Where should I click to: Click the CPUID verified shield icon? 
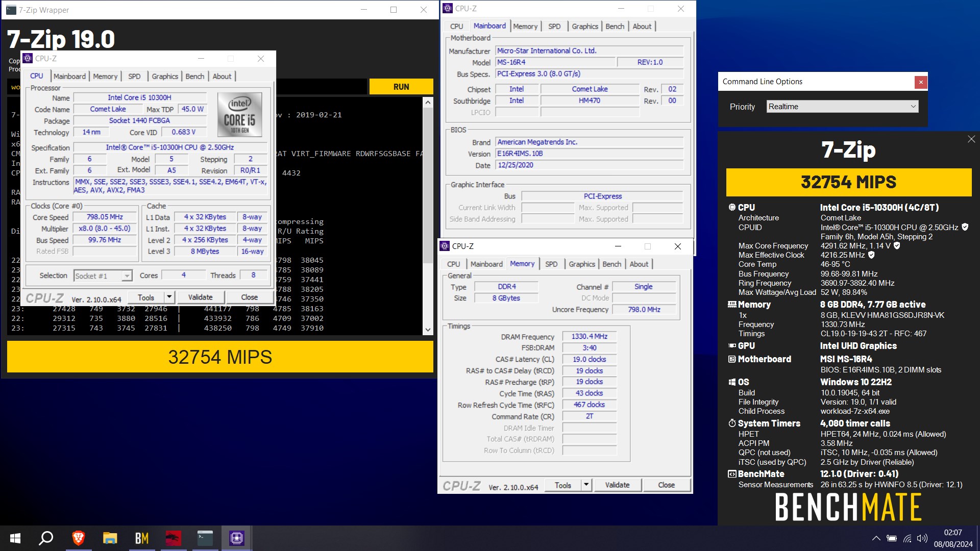(x=965, y=227)
